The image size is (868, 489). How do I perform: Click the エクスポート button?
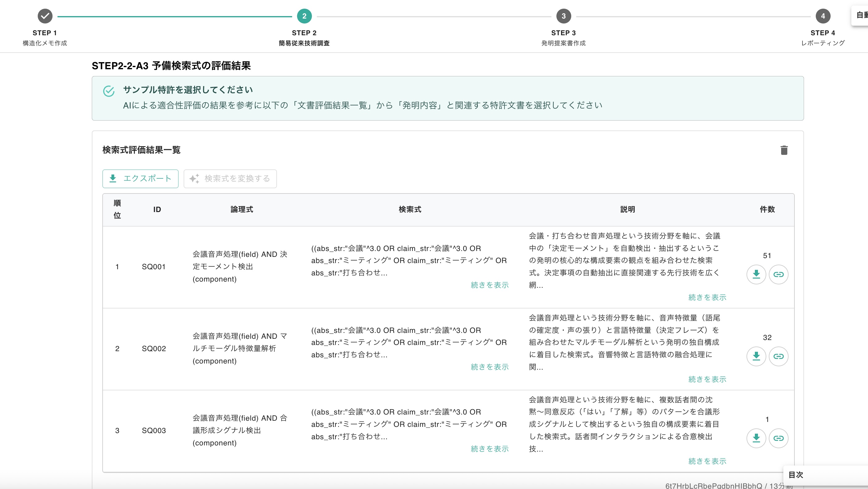[x=140, y=179]
